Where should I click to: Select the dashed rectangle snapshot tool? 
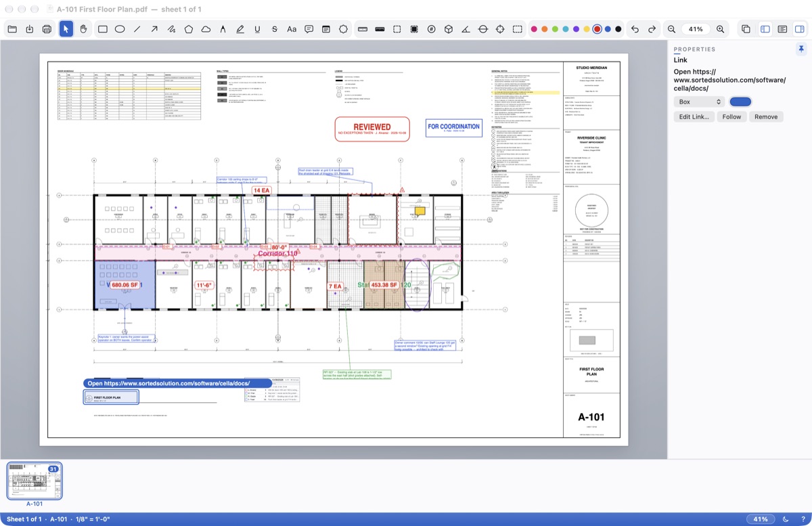pos(518,29)
